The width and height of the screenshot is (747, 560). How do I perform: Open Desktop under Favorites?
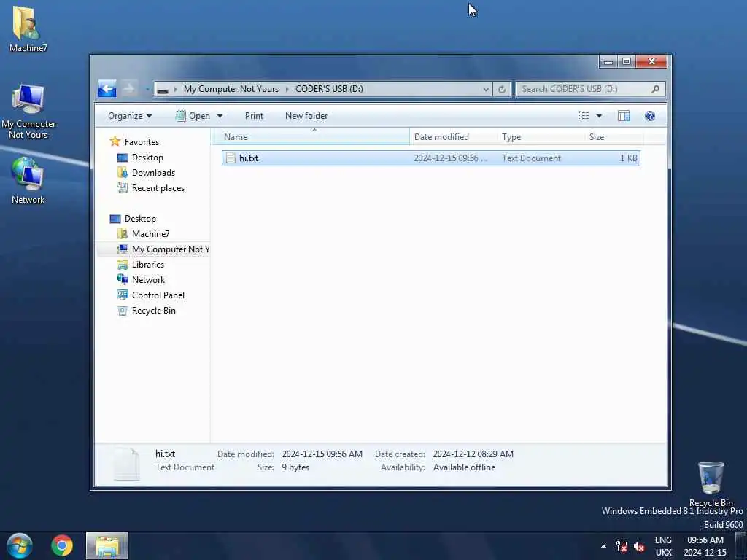click(147, 157)
